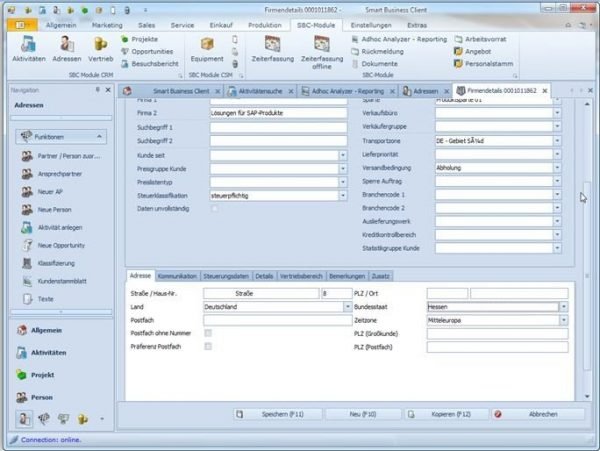Viewport: 600px width, 451px height.
Task: Open Allgemein navigation group
Action: point(39,331)
